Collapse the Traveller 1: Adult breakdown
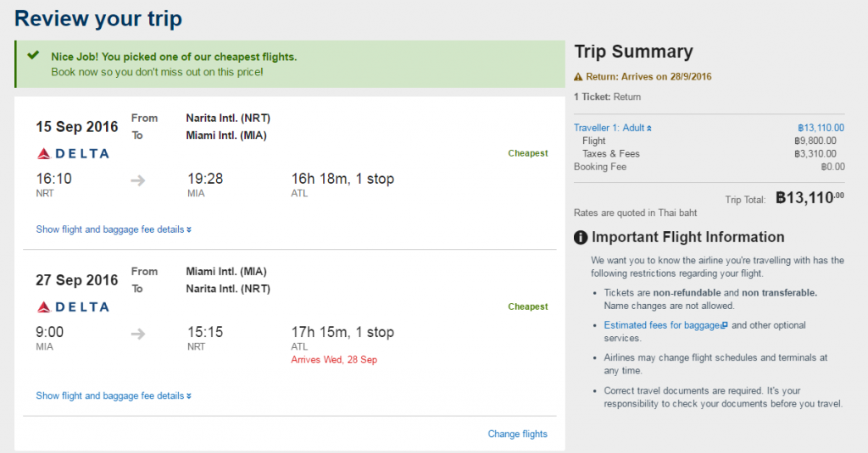The image size is (868, 453). 613,128
